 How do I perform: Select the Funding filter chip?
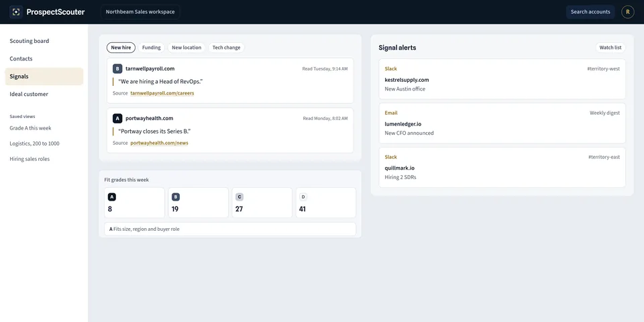pos(151,48)
